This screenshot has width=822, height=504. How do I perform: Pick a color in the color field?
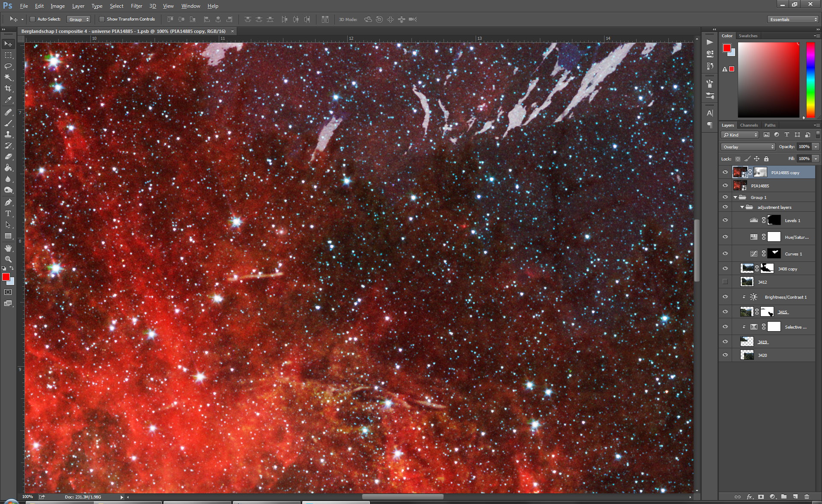coord(768,80)
